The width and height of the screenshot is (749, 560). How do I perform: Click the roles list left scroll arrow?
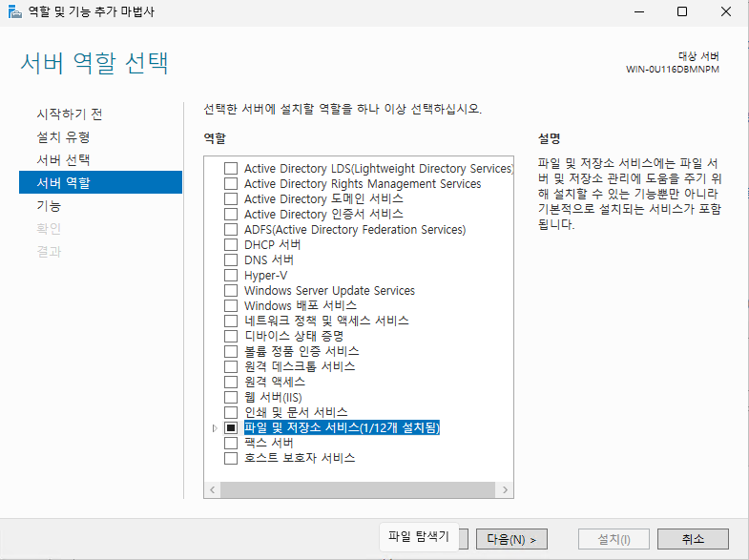tap(212, 489)
